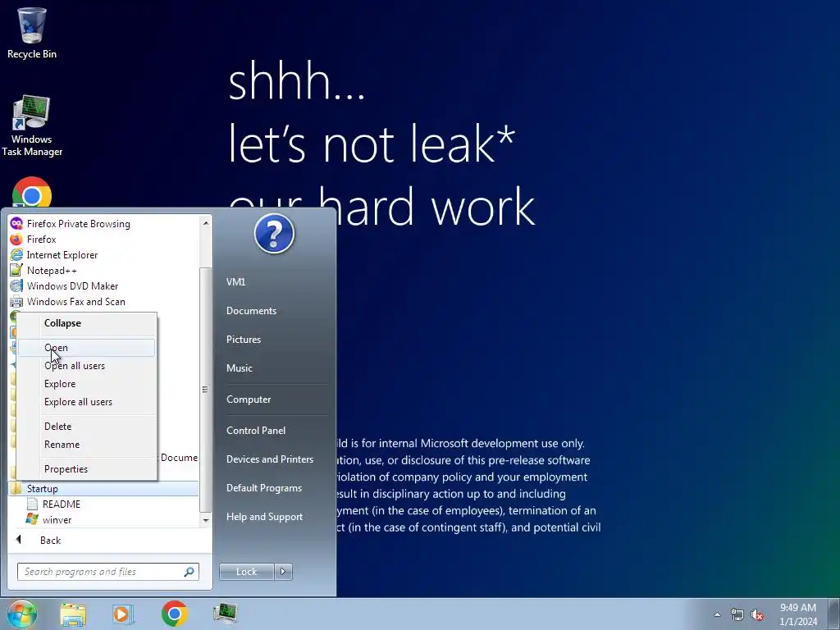Open Help and Support link

coord(265,517)
